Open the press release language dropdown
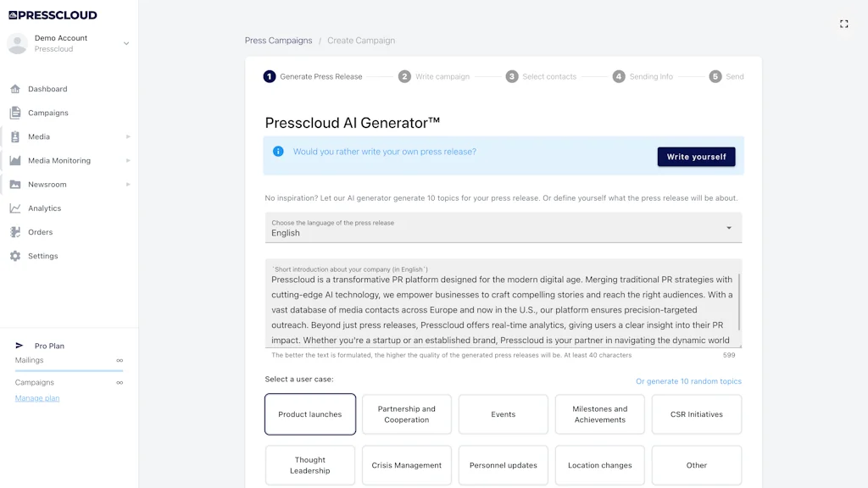868x488 pixels. [727, 227]
